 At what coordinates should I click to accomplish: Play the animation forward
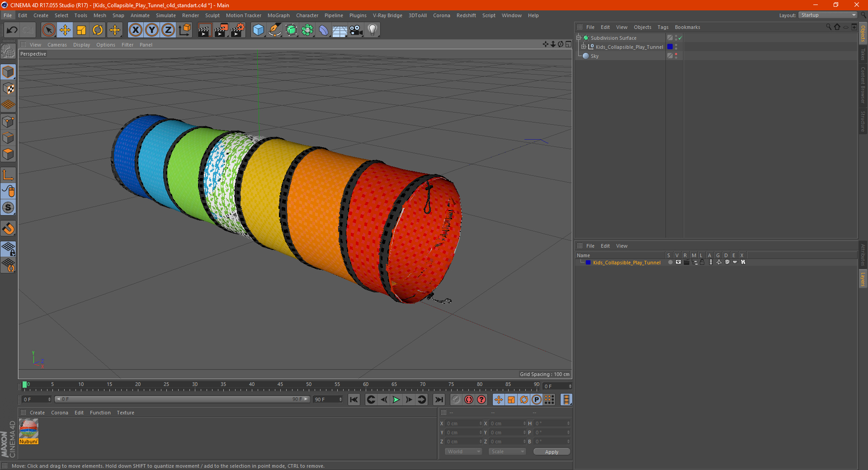coord(396,399)
